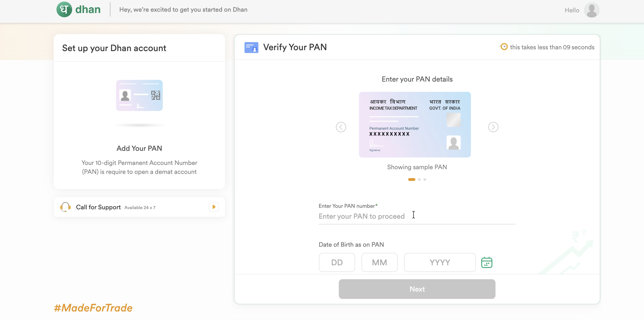Open the user profile avatar
The image size is (644, 320).
pos(592,10)
